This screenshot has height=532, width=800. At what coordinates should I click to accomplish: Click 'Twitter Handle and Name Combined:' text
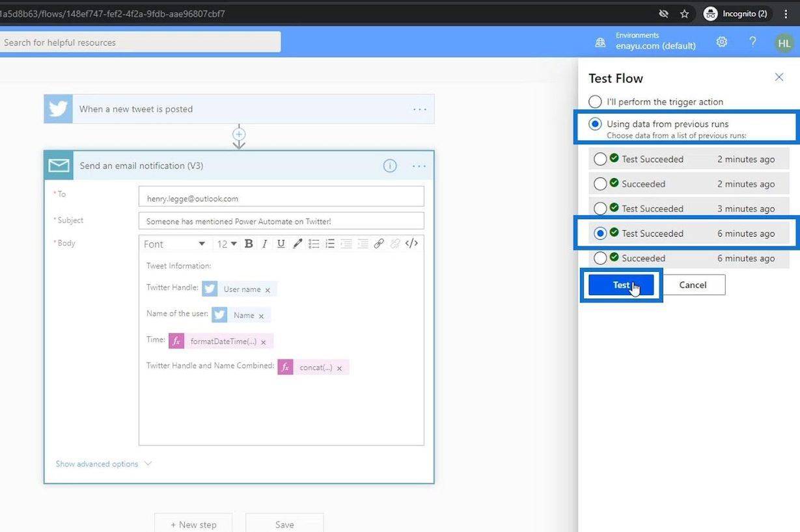pyautogui.click(x=210, y=366)
